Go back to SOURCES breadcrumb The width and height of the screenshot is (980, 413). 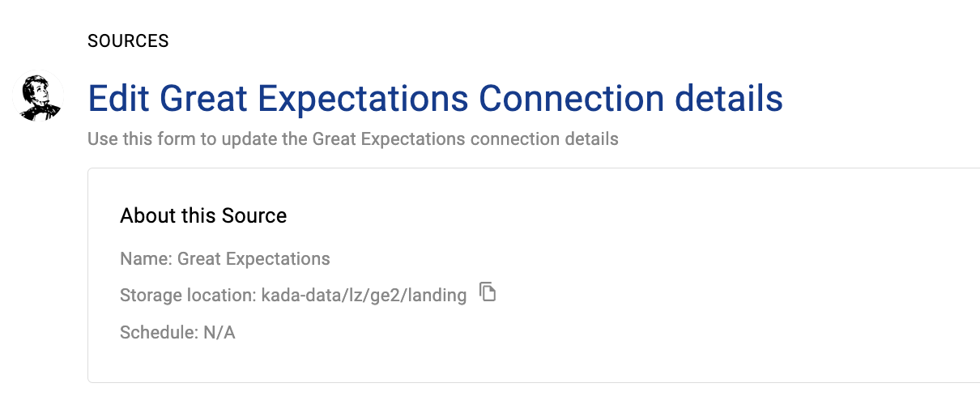tap(128, 41)
